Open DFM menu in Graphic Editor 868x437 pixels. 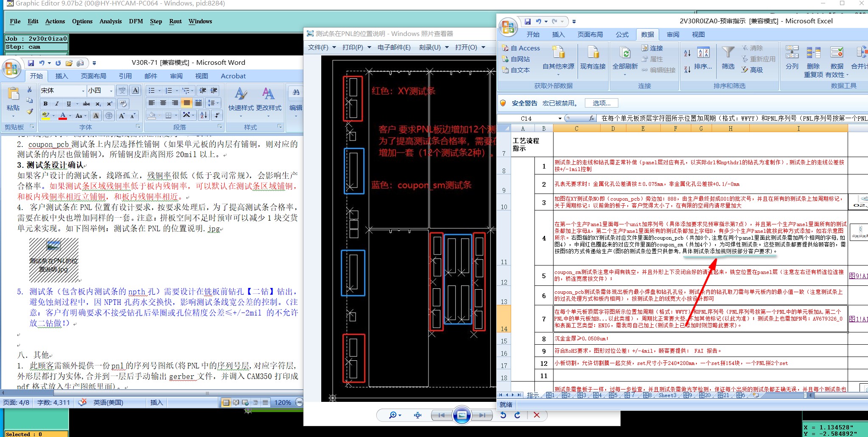[136, 21]
